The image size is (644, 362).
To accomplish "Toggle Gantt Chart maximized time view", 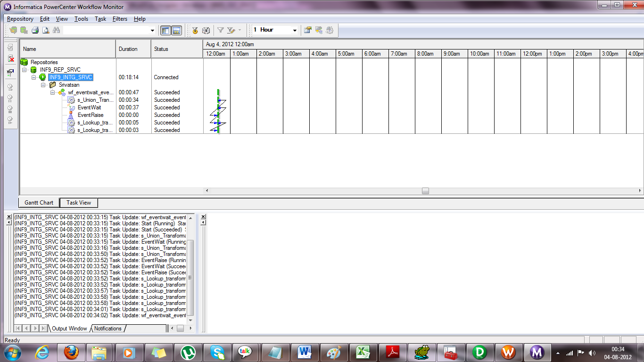I will (330, 30).
